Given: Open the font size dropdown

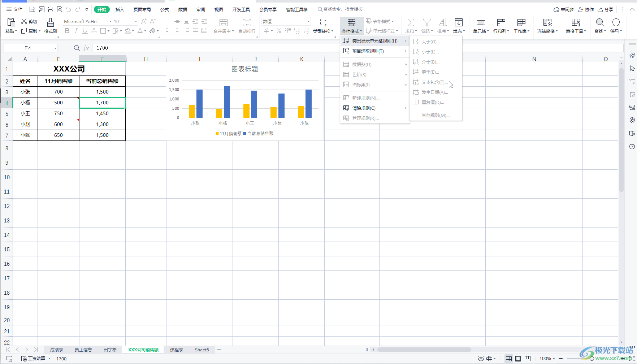Looking at the screenshot, I should pyautogui.click(x=136, y=22).
